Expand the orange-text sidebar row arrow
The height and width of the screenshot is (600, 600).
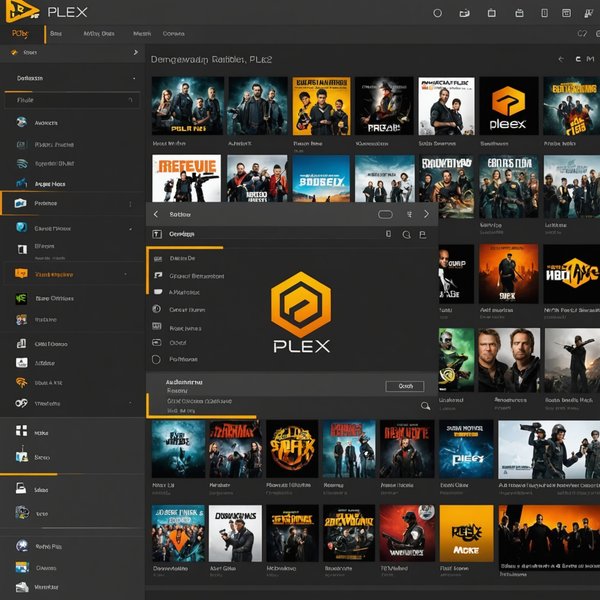(x=126, y=274)
